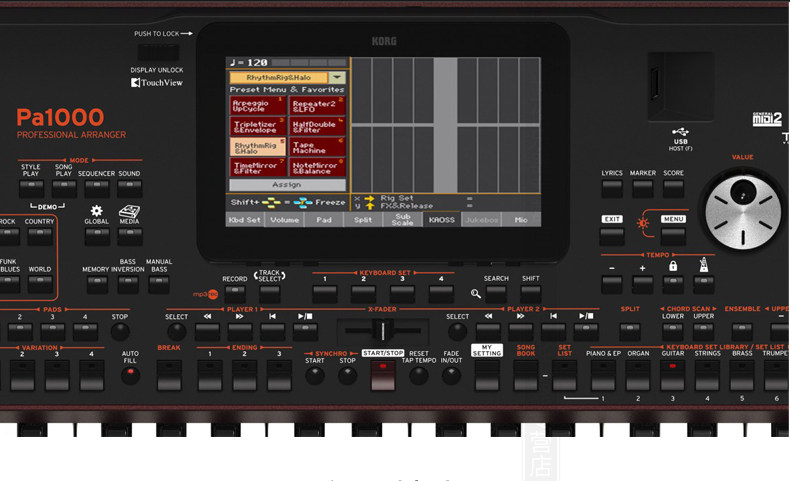Activate the Song Play mode button

pos(64,189)
